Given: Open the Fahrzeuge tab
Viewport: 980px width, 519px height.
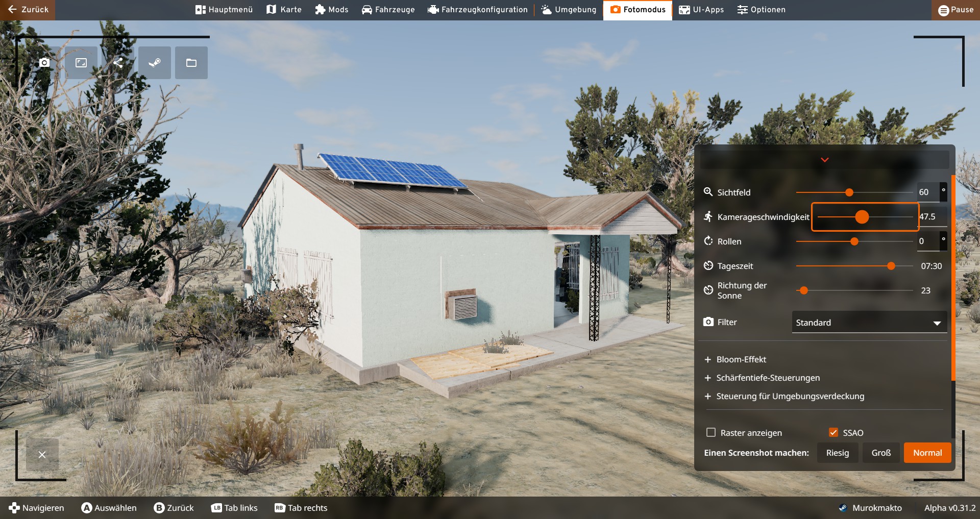Looking at the screenshot, I should point(388,10).
